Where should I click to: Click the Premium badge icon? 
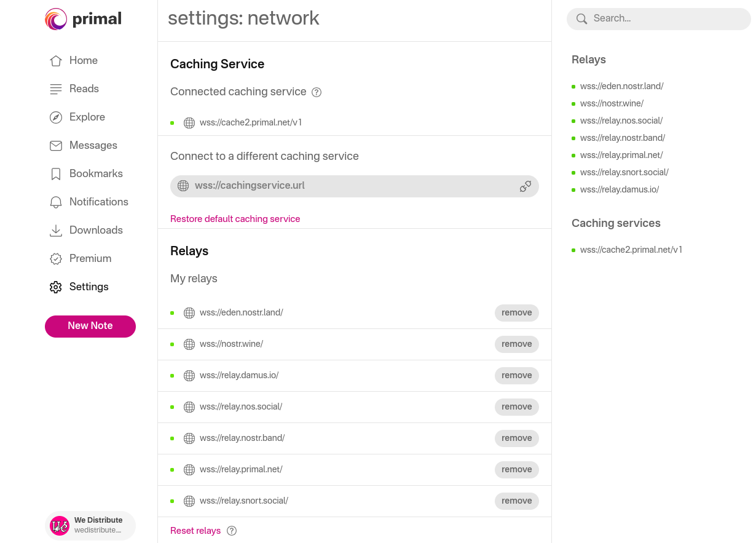56,258
